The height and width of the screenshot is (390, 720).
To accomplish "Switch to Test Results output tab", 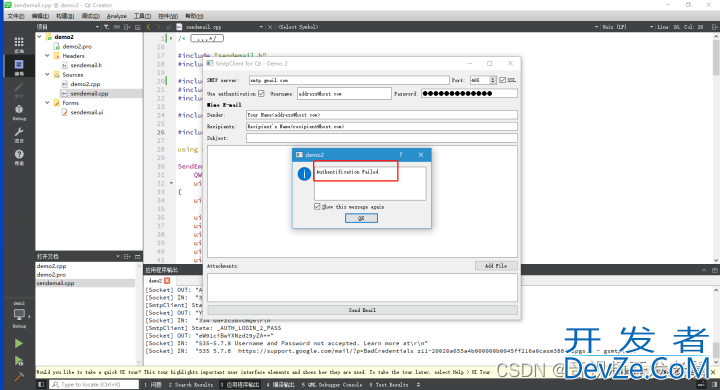I will pos(388,385).
